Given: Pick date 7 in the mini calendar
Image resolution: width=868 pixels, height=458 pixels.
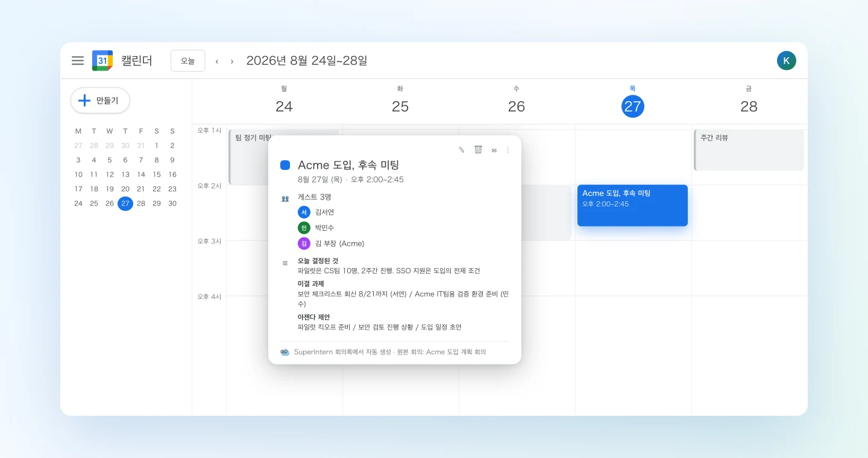Looking at the screenshot, I should [141, 160].
